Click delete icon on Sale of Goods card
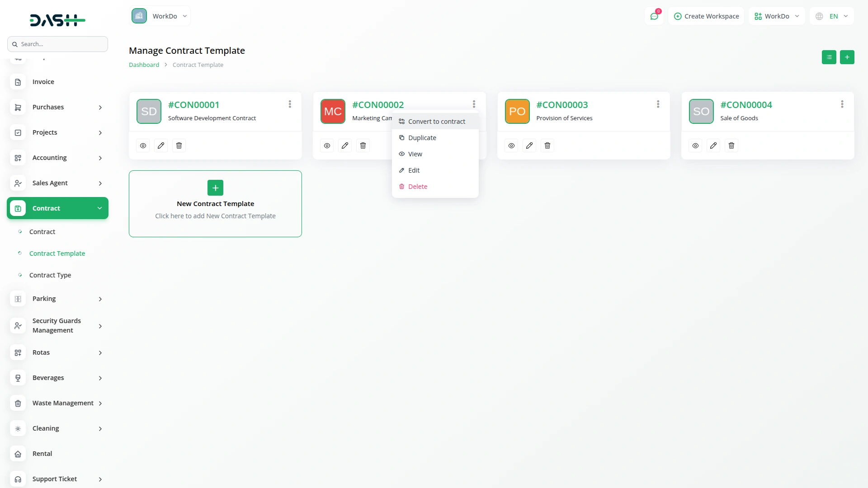Screen dimensions: 868x488 click(731, 145)
